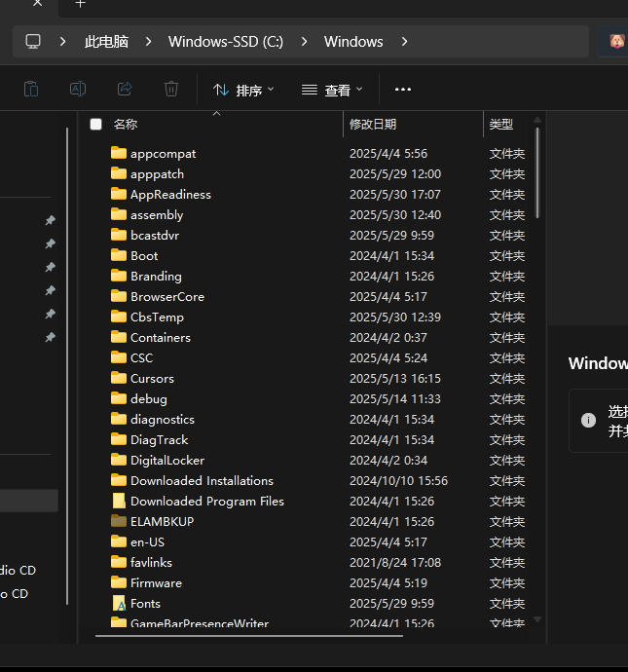Click date 2021/8/24 17:08 cell

click(x=395, y=562)
